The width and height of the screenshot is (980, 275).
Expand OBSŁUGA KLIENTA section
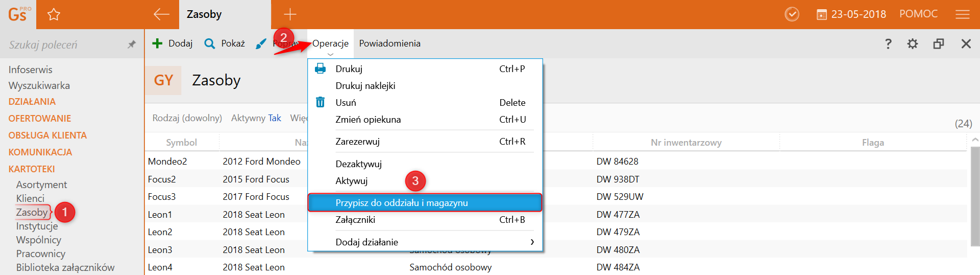click(47, 135)
